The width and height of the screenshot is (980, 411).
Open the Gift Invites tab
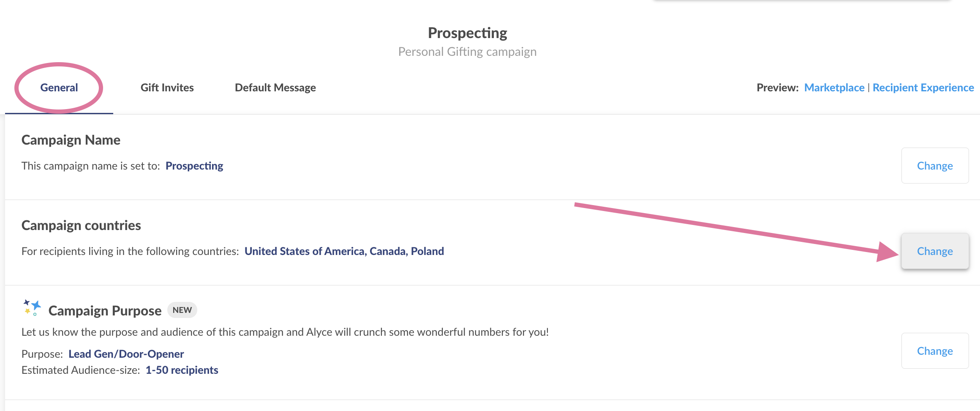(x=167, y=88)
